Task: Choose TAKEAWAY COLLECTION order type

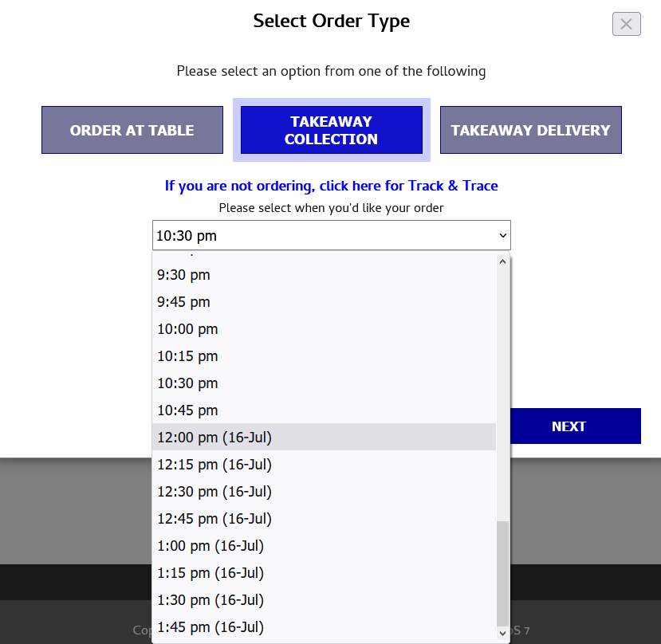Action: pos(331,130)
